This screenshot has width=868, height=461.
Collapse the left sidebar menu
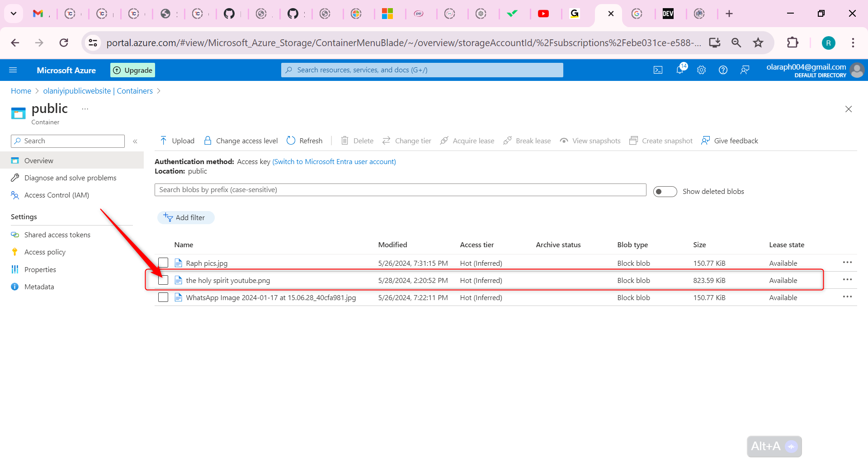click(135, 141)
